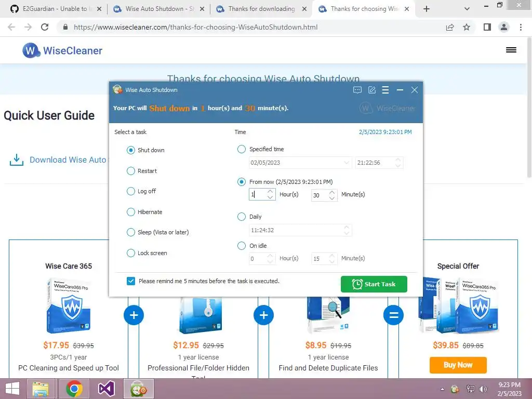Share this page using the share icon
This screenshot has width=532, height=399.
(450, 27)
